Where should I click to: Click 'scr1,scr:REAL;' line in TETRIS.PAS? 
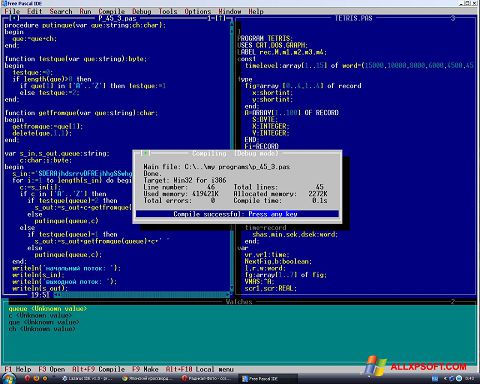click(271, 288)
